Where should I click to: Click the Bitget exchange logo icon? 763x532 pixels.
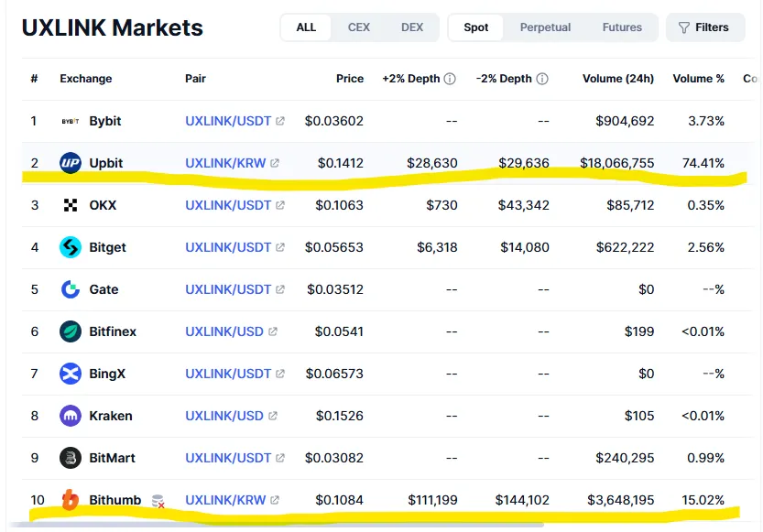pos(71,247)
